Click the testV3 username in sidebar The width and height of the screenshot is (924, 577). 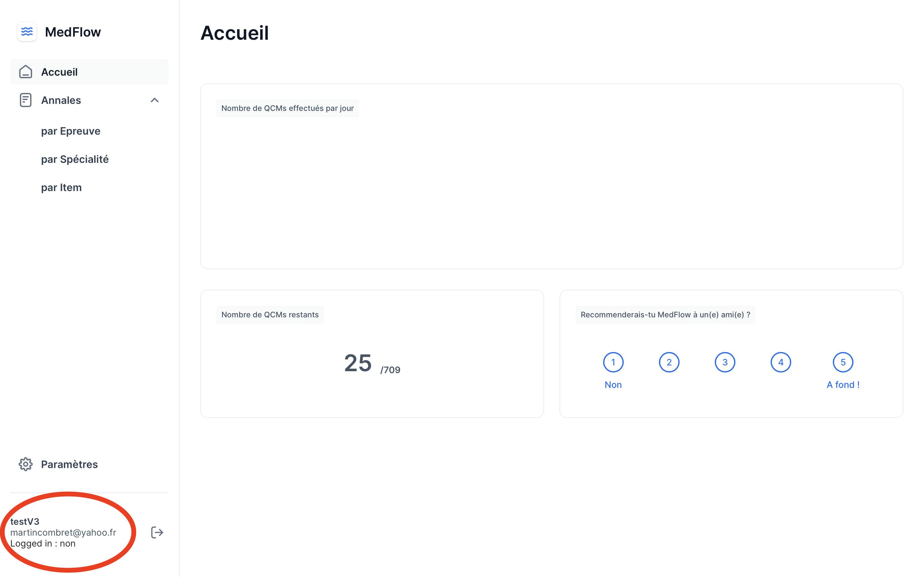(x=25, y=521)
